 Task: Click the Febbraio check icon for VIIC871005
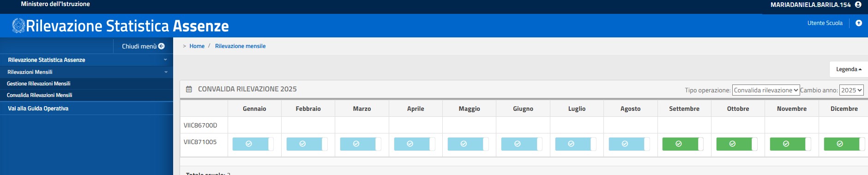click(302, 144)
